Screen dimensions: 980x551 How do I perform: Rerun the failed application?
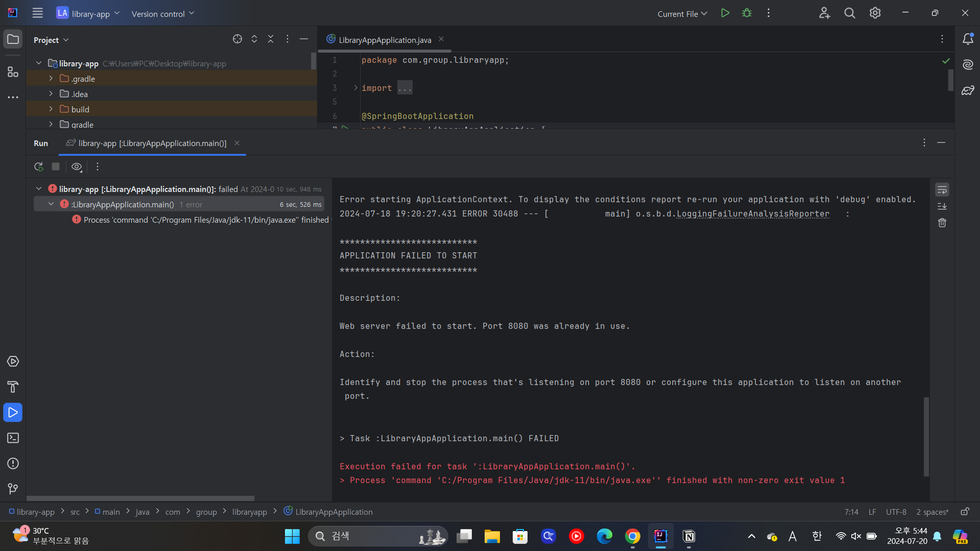(39, 166)
